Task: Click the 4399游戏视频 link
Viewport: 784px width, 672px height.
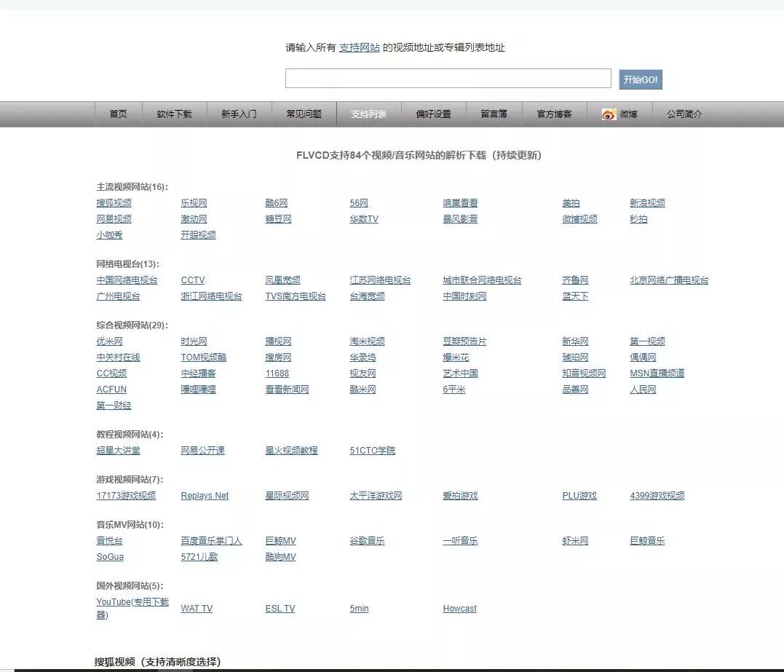Action: [657, 496]
